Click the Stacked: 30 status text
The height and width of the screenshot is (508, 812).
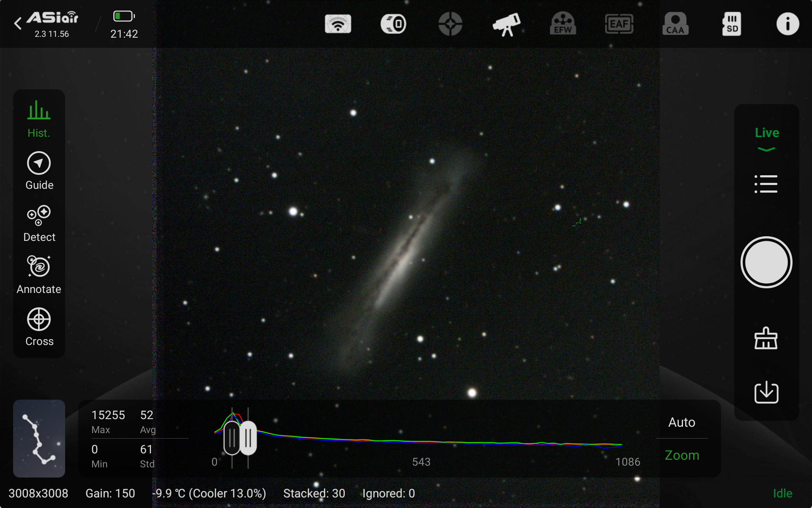point(314,493)
